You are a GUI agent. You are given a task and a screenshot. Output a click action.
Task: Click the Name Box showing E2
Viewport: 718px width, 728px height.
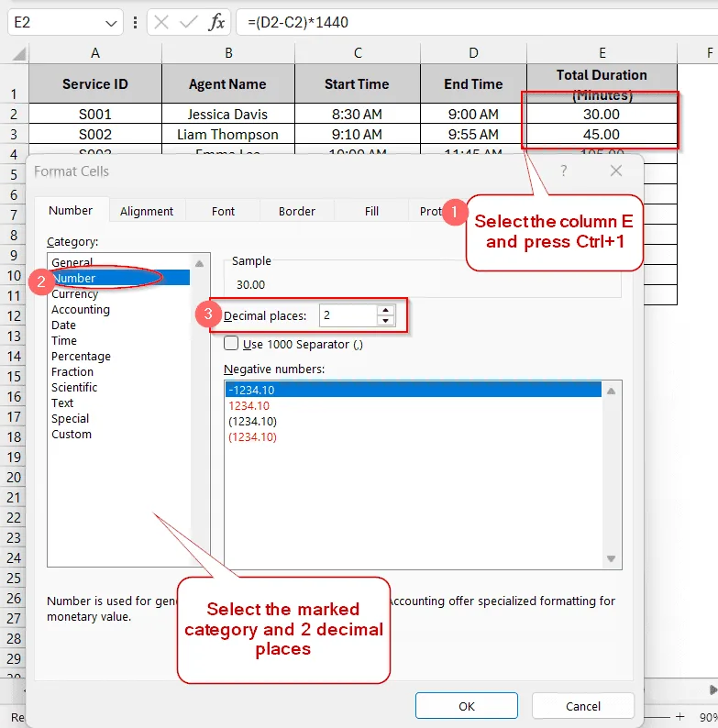pos(65,22)
